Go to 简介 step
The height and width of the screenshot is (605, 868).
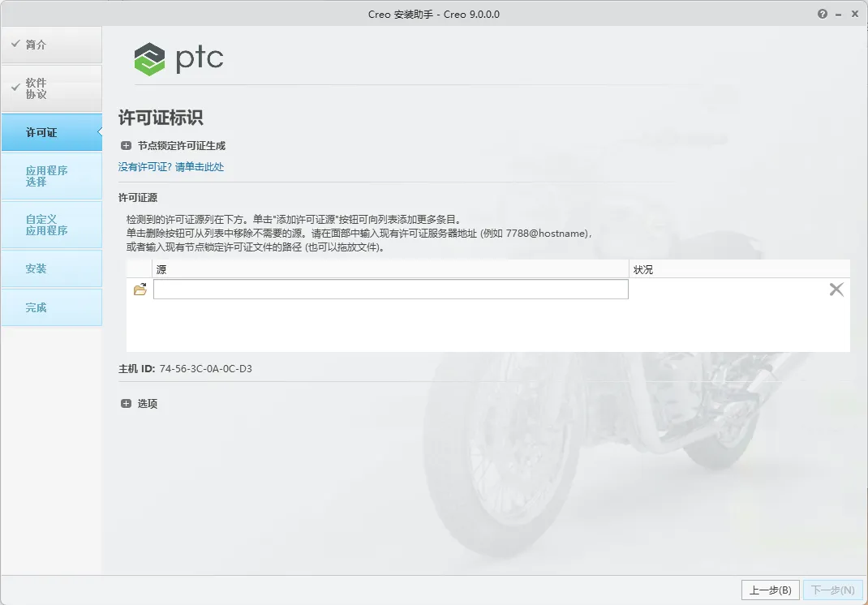click(51, 45)
